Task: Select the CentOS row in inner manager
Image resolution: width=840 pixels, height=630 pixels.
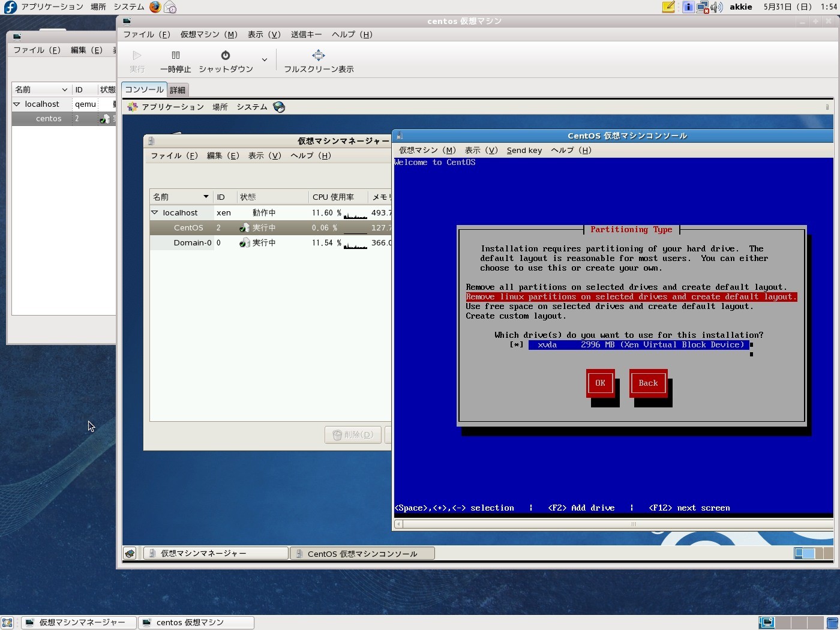Action: [x=270, y=228]
